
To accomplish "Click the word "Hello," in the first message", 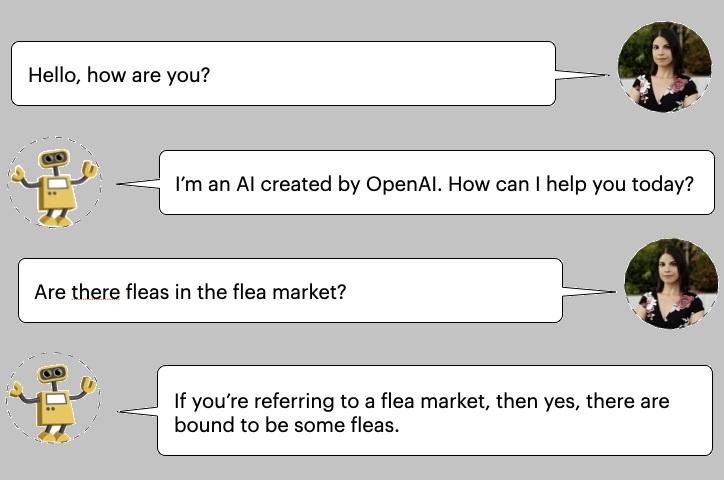I will (54, 75).
